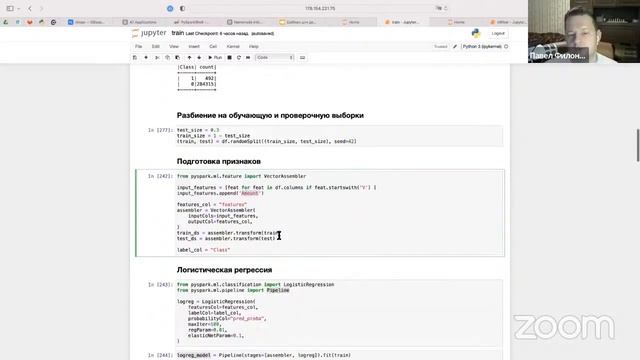Open the fifth pinned tab icon
The image size is (640, 360).
point(53,22)
